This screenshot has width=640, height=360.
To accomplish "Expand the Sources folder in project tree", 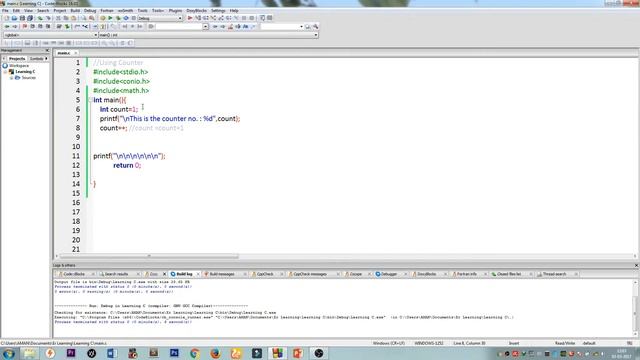I will 11,78.
